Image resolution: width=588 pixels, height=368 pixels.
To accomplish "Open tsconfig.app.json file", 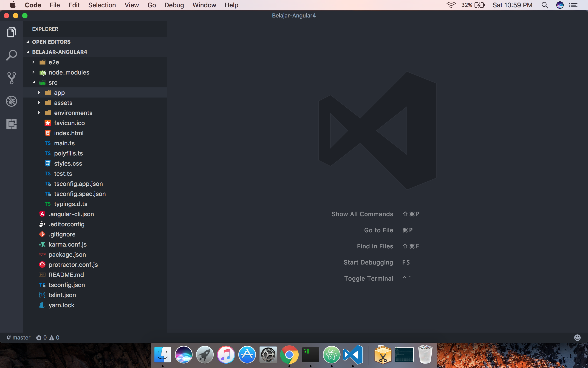I will pos(95,184).
